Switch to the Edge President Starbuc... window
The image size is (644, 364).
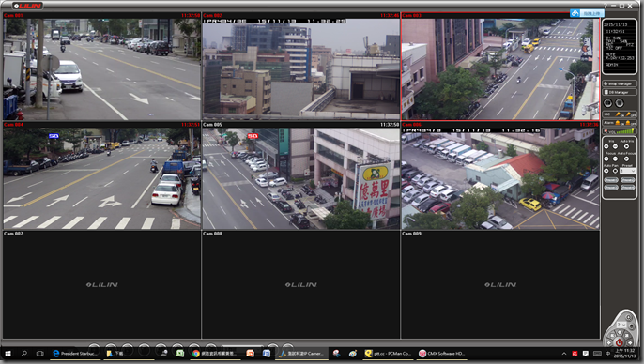(x=74, y=354)
